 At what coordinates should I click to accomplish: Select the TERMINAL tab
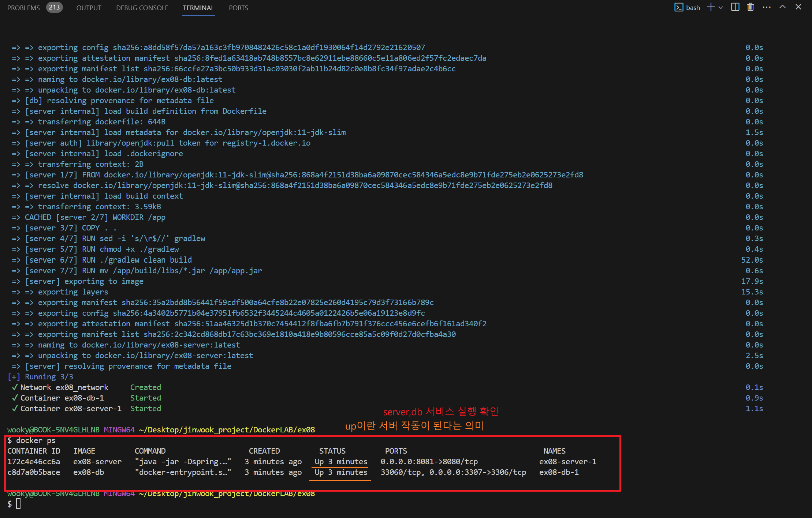[x=198, y=8]
